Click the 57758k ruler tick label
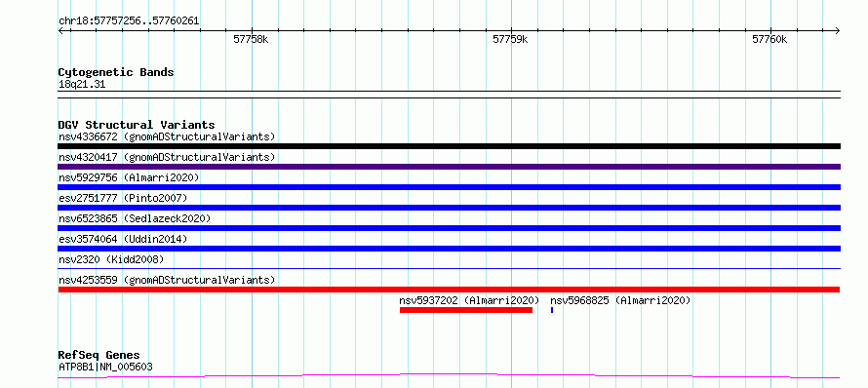 [x=251, y=40]
